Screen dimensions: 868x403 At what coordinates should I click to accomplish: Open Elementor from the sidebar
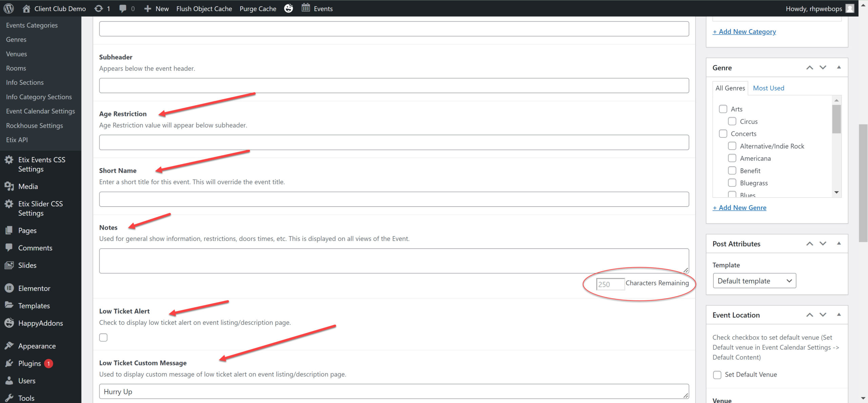click(34, 288)
